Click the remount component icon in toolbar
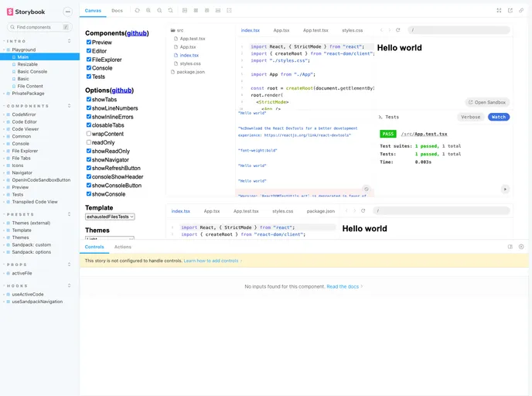Viewport: 532px width, 396px height. point(138,11)
